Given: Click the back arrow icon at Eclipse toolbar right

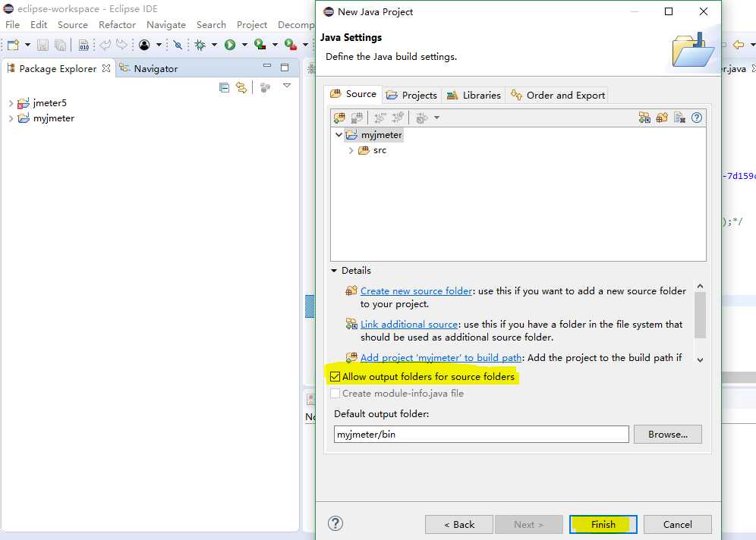Looking at the screenshot, I should [x=738, y=45].
